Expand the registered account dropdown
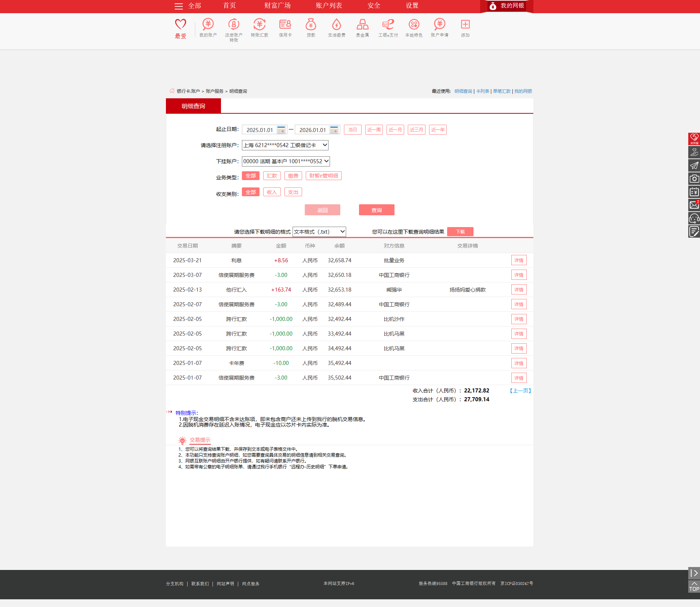Screen dimensions: 700x607 285,145
